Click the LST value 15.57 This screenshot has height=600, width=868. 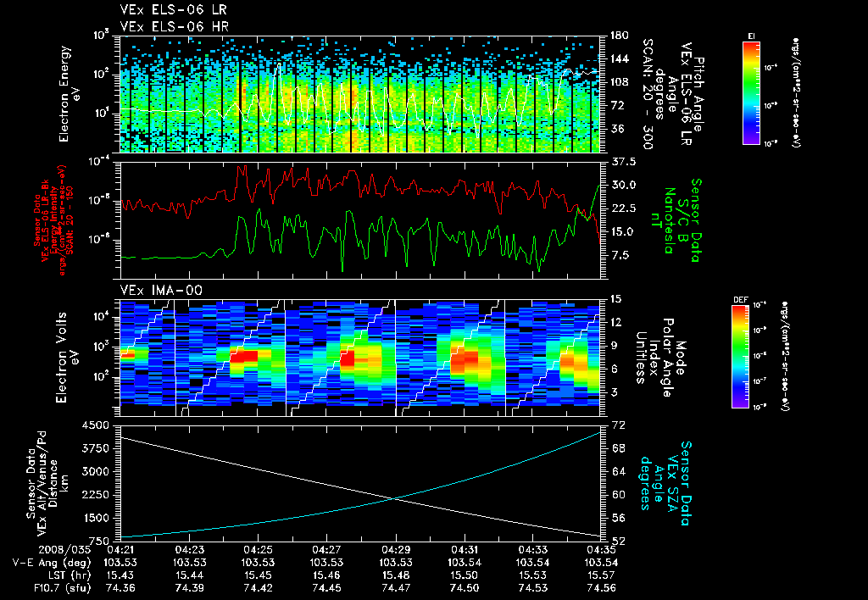pyautogui.click(x=601, y=575)
